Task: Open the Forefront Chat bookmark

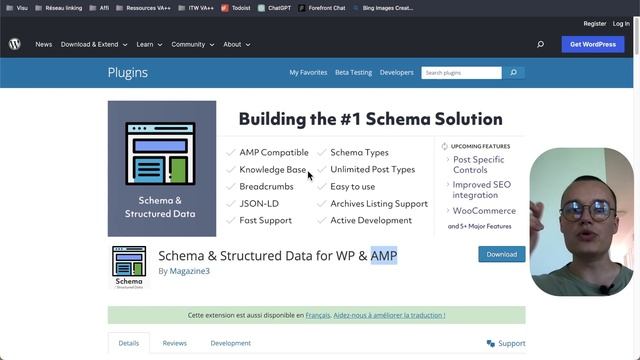Action: 322,8
